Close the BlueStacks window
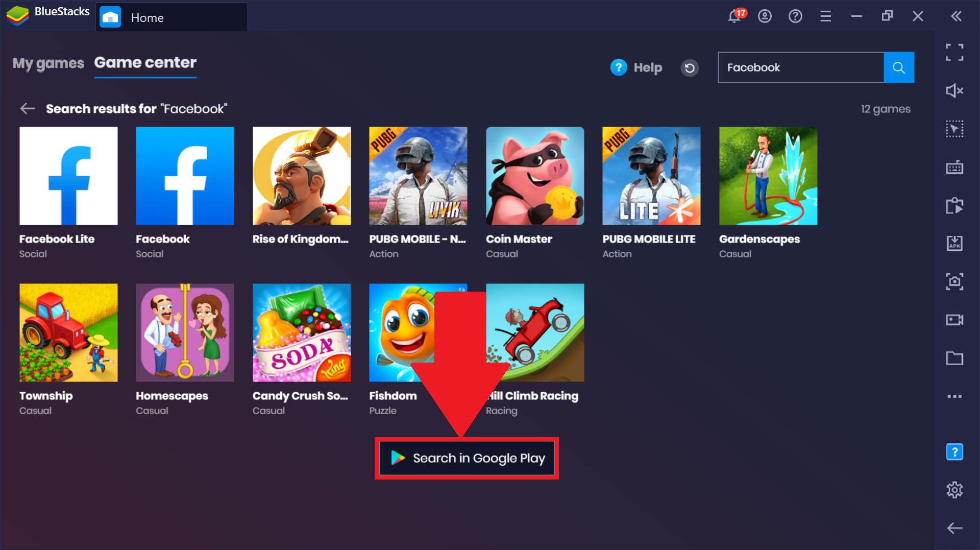Screen dimensions: 980x550 pos(918,16)
